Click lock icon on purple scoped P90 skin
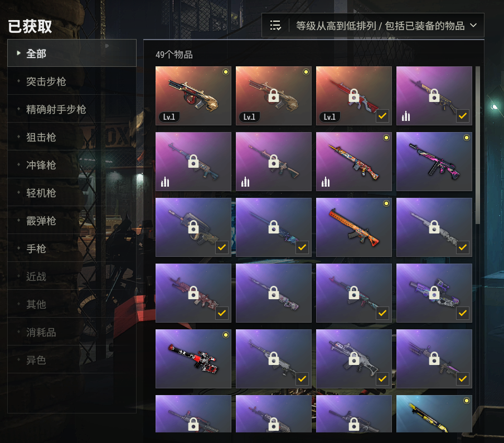The width and height of the screenshot is (504, 443). pyautogui.click(x=434, y=293)
